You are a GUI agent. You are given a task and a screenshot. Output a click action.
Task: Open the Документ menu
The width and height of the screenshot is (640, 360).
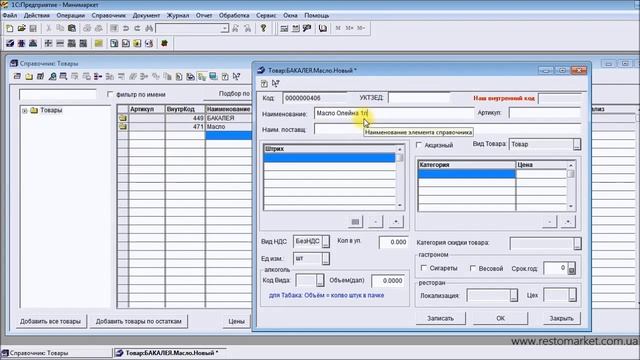click(x=146, y=15)
